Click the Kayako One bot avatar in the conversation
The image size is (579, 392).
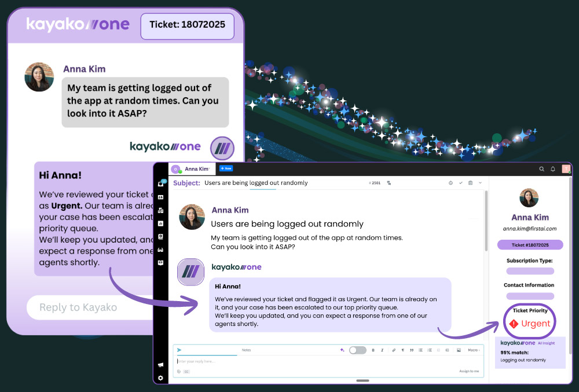pyautogui.click(x=191, y=272)
